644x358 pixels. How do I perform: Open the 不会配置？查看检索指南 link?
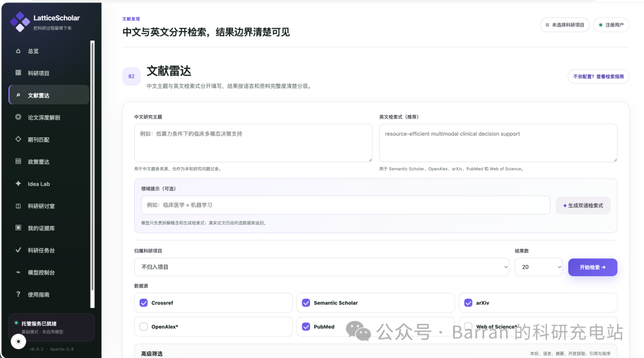599,76
